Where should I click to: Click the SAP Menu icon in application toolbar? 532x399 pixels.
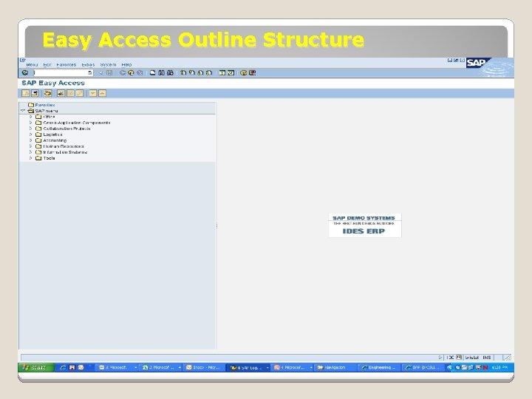[35, 93]
